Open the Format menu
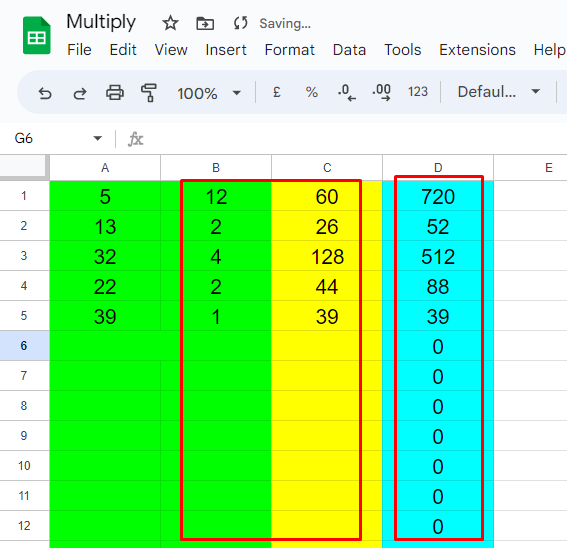The height and width of the screenshot is (548, 567). pos(289,50)
